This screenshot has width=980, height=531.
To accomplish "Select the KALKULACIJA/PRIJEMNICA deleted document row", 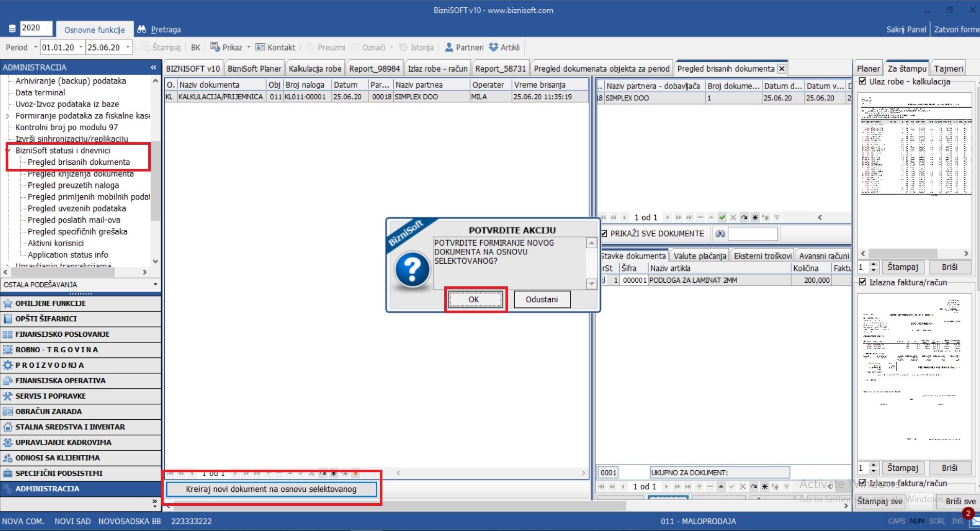I will 377,97.
